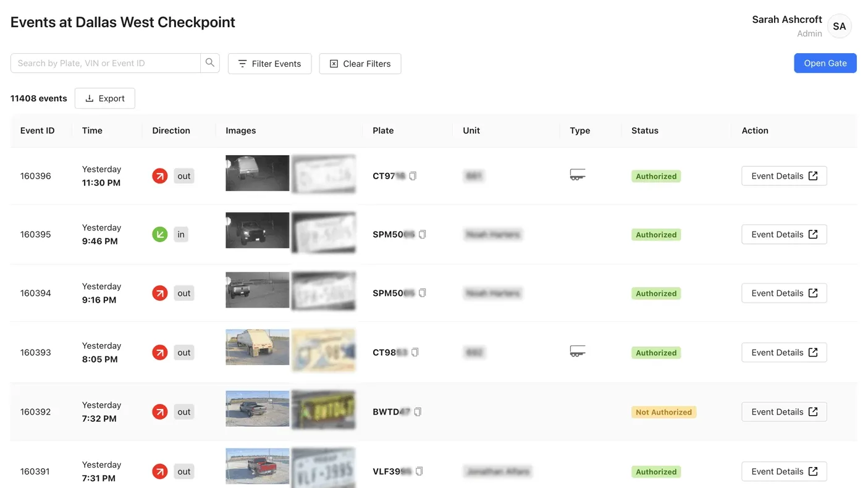The height and width of the screenshot is (488, 868).
Task: Open Event Details for event 160395
Action: coord(784,235)
